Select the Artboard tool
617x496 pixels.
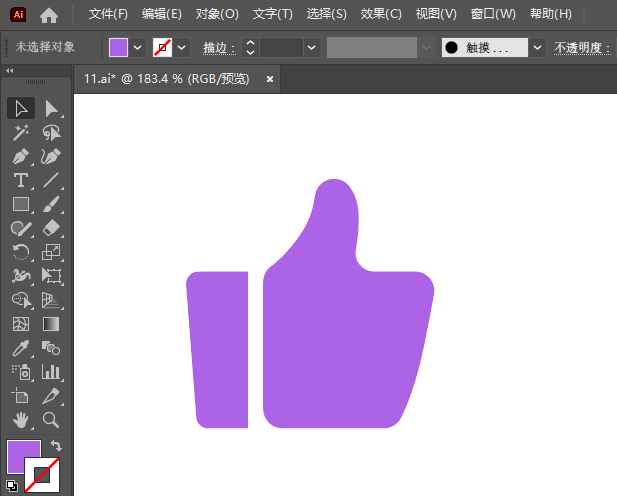coord(21,396)
